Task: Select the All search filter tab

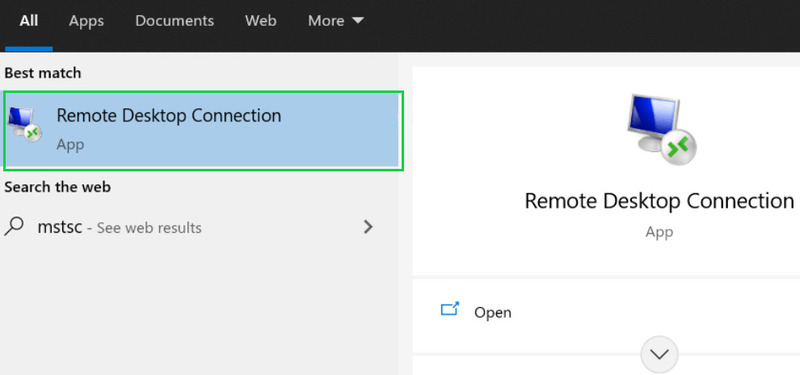Action: [x=29, y=21]
